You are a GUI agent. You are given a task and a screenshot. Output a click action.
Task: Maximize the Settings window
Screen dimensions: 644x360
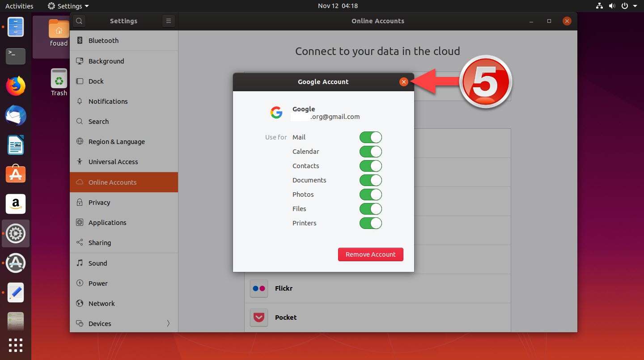(549, 21)
